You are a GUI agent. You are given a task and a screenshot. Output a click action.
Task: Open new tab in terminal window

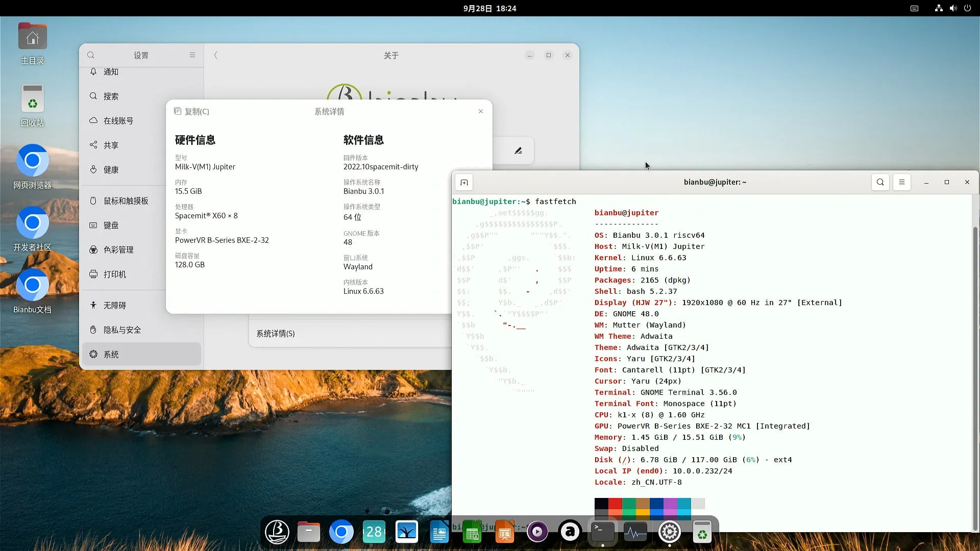464,182
